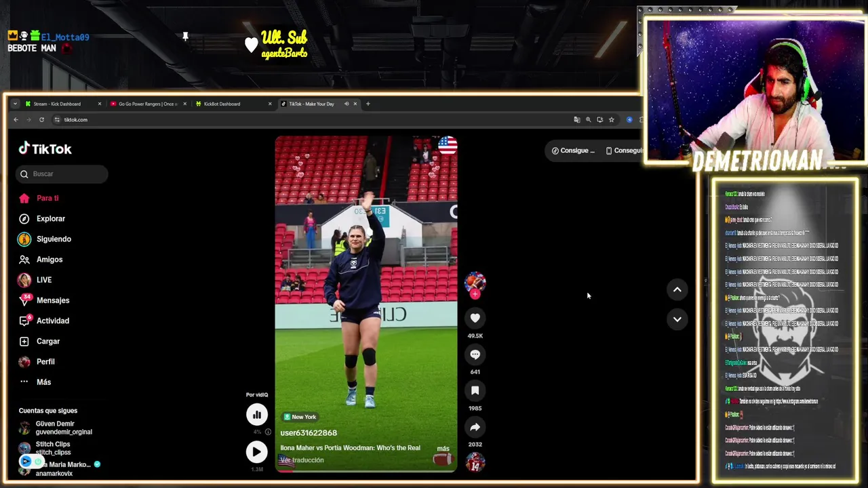Viewport: 868px width, 488px height.
Task: Close the Go Go Power Rangers tab
Action: pyautogui.click(x=183, y=104)
